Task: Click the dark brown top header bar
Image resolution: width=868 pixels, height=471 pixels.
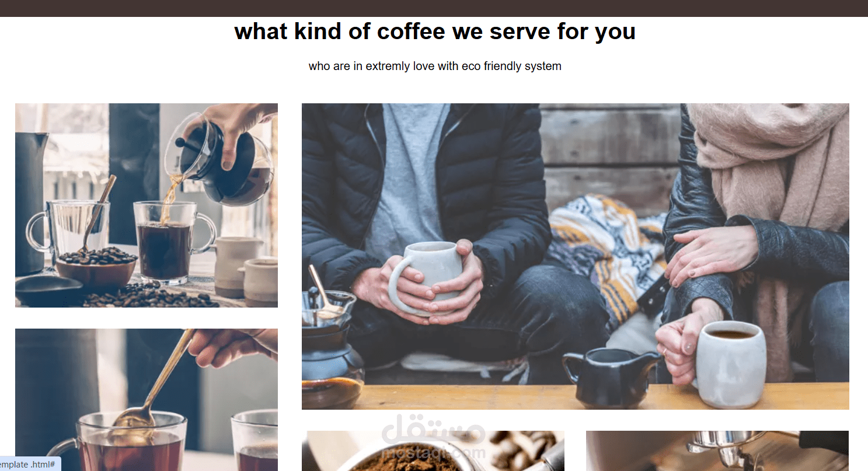Action: pos(434,8)
